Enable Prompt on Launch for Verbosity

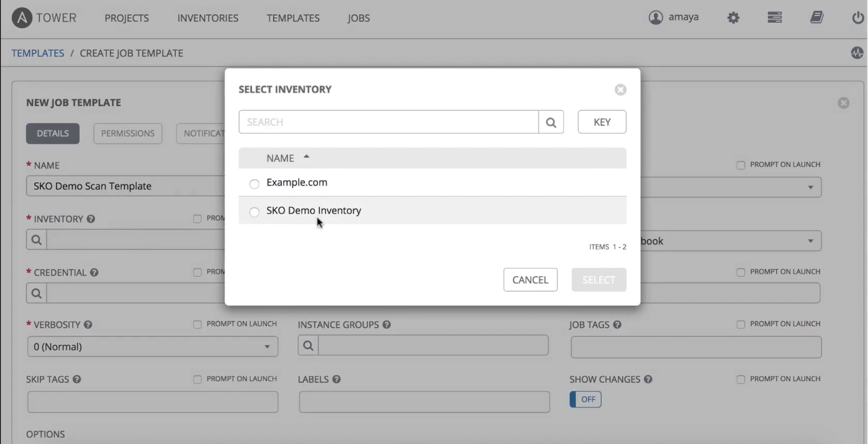click(x=197, y=324)
